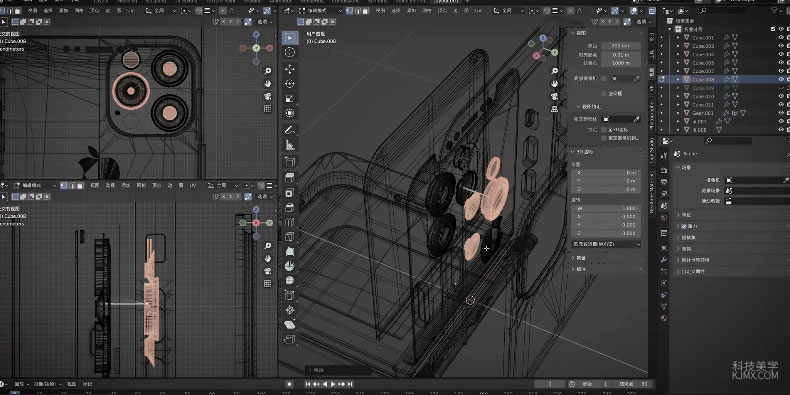Toggle face select mode in main viewport header
790x395 pixels.
pyautogui.click(x=366, y=11)
